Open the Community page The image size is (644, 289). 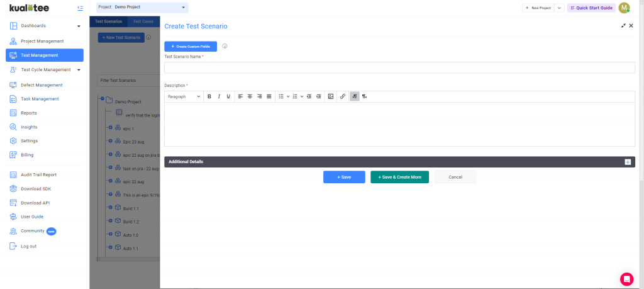coord(33,231)
